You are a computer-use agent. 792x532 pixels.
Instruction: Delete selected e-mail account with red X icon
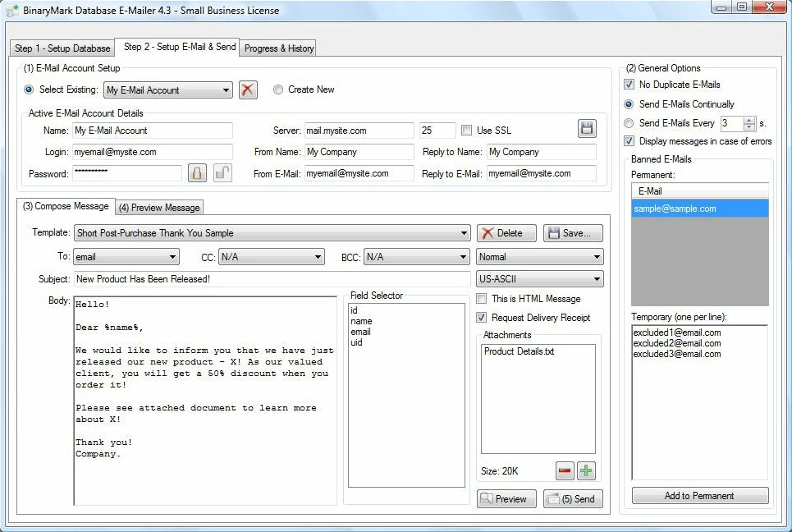coord(248,90)
